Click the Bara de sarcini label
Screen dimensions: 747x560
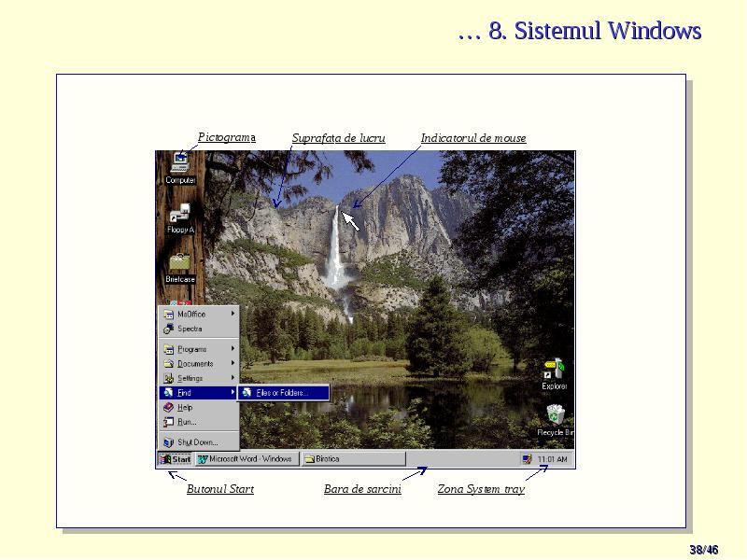pyautogui.click(x=362, y=489)
